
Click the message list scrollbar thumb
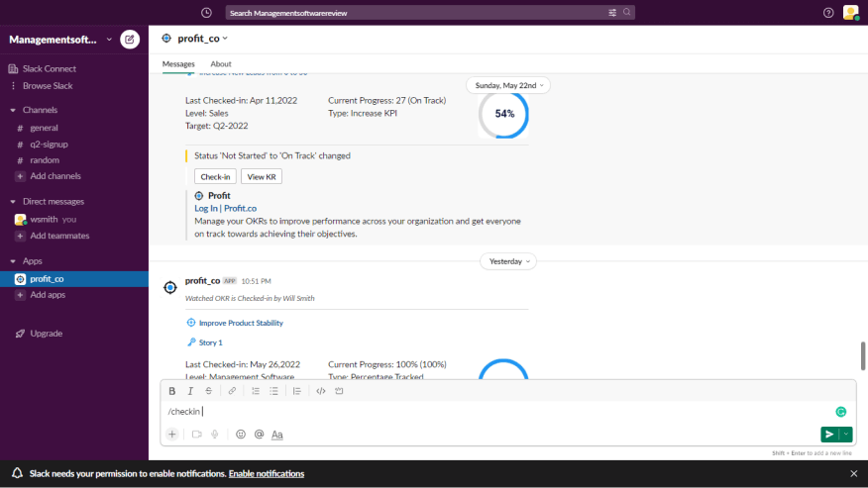(x=862, y=356)
